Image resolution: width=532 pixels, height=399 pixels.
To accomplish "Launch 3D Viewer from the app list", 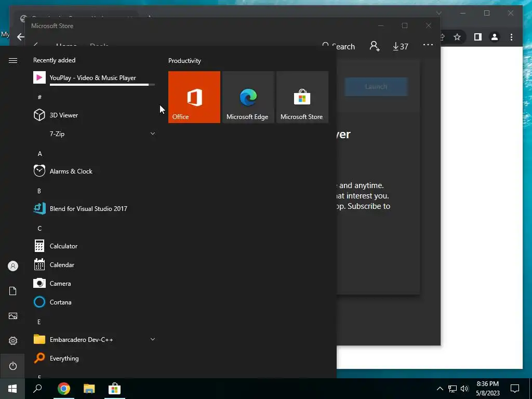I will click(x=94, y=115).
